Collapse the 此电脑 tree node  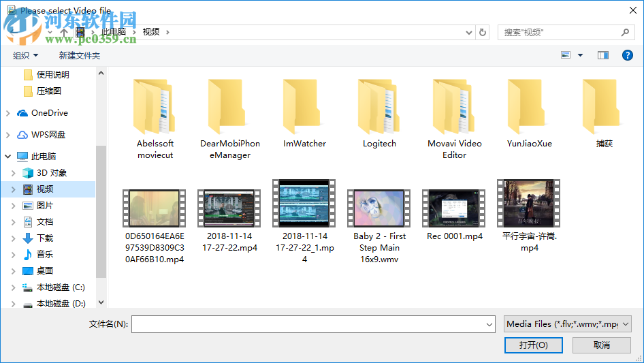[7, 156]
